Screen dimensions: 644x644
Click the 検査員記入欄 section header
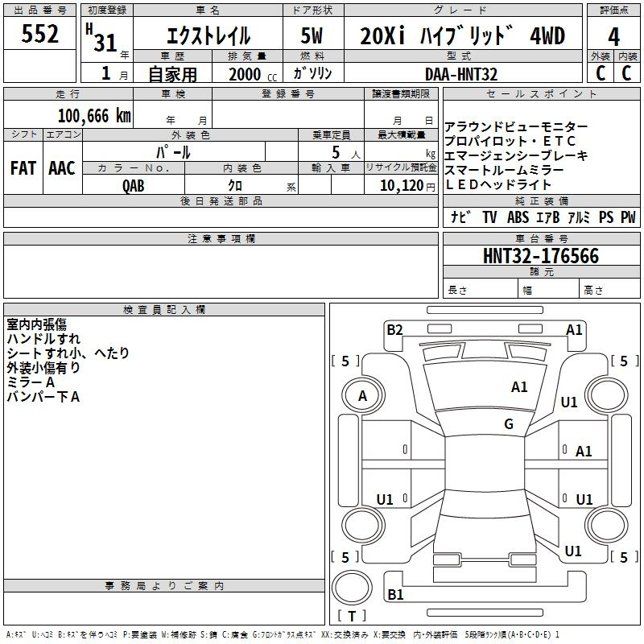(164, 310)
